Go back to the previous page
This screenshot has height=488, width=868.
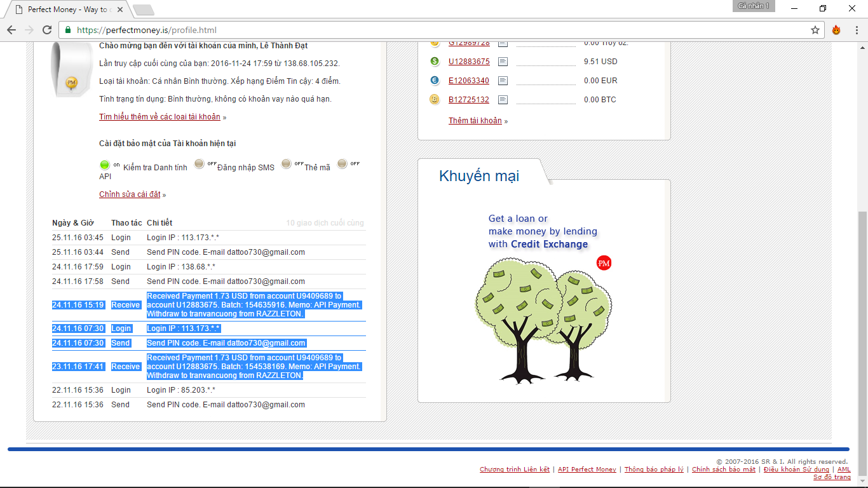click(x=11, y=30)
